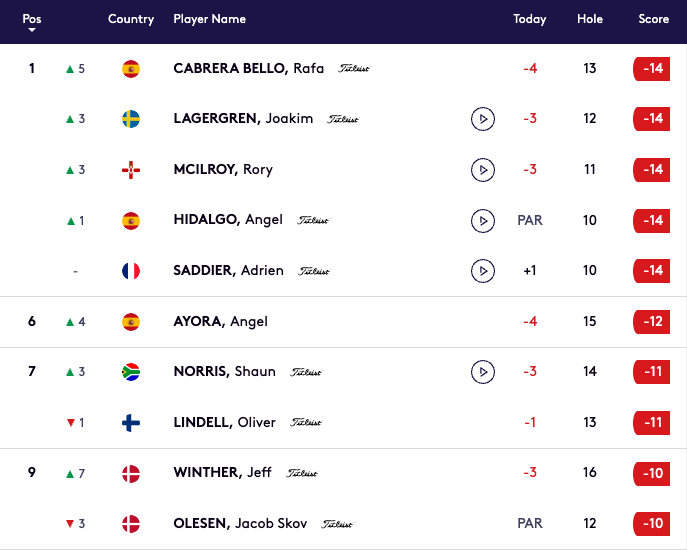The width and height of the screenshot is (687, 550).
Task: Click Sweden flag beside Lagergren
Action: pos(131,119)
